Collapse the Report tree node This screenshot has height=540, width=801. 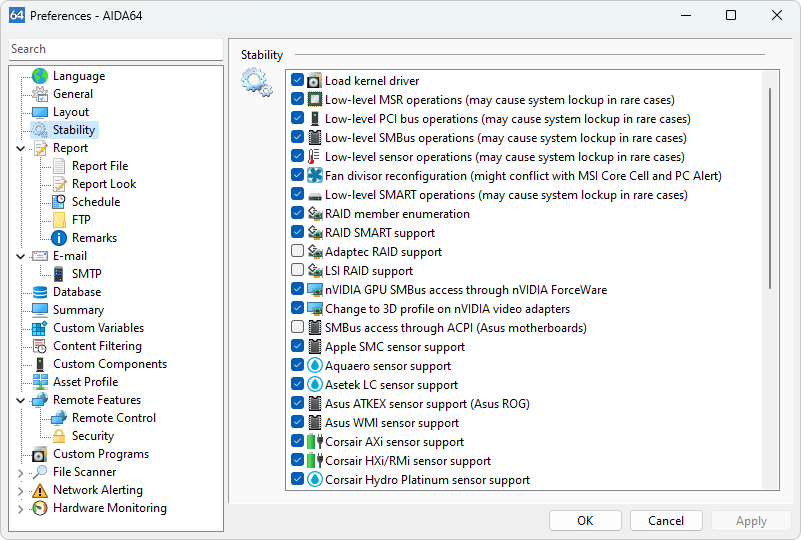click(20, 149)
